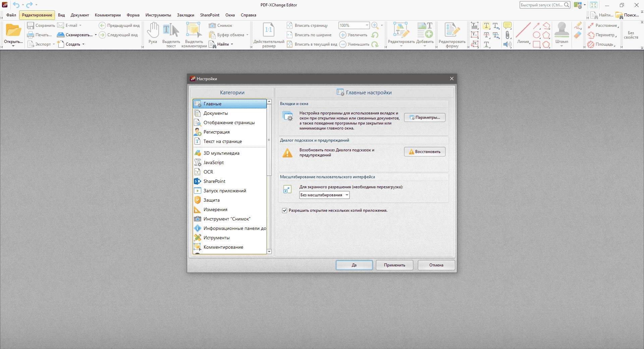The image size is (644, 349).
Task: Select Запуск приложений category
Action: click(x=230, y=191)
